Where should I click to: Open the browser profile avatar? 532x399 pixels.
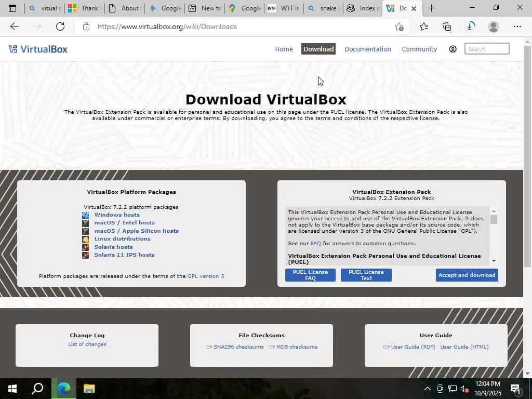click(494, 26)
